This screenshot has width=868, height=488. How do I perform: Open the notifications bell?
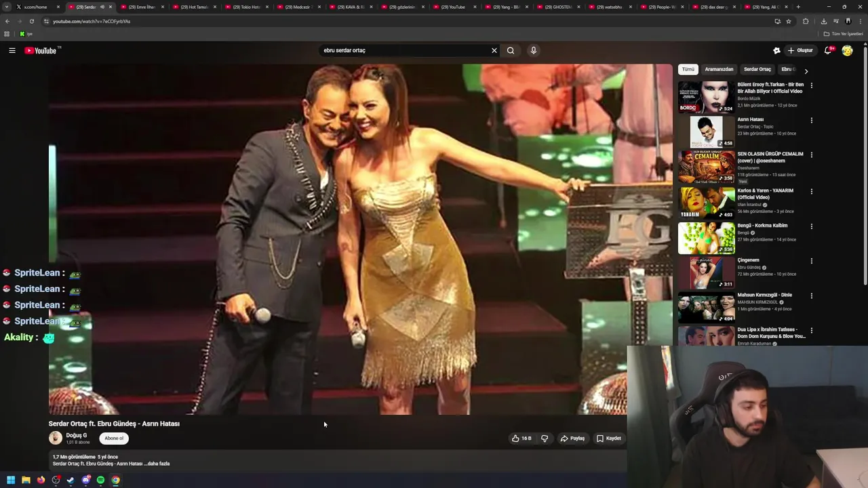point(828,50)
